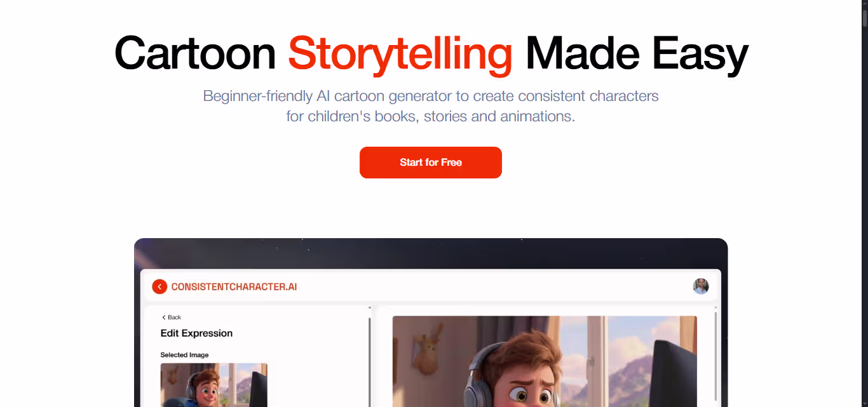Image resolution: width=868 pixels, height=407 pixels.
Task: Go Back from the Edit Expression panel
Action: (x=172, y=317)
